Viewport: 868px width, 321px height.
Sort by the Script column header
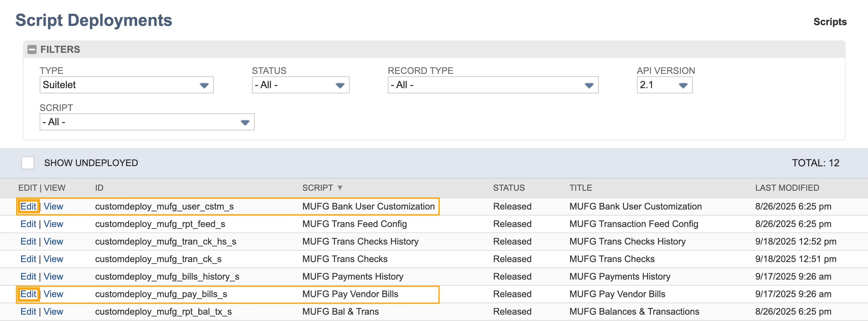(317, 188)
